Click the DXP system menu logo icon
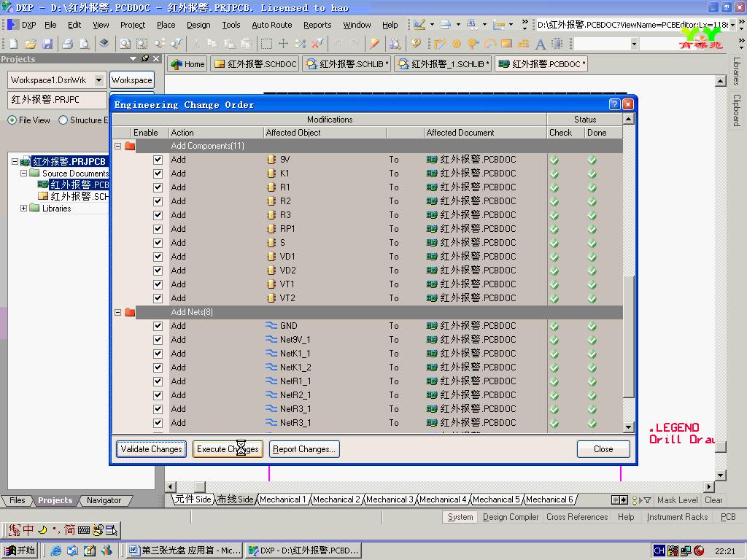The height and width of the screenshot is (560, 747). pyautogui.click(x=13, y=25)
